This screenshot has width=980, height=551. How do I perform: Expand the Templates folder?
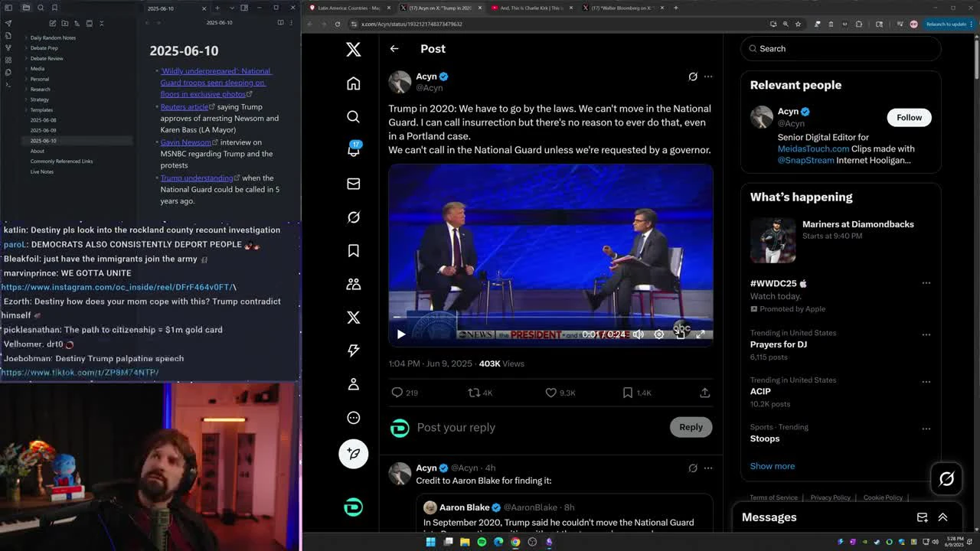coord(41,110)
